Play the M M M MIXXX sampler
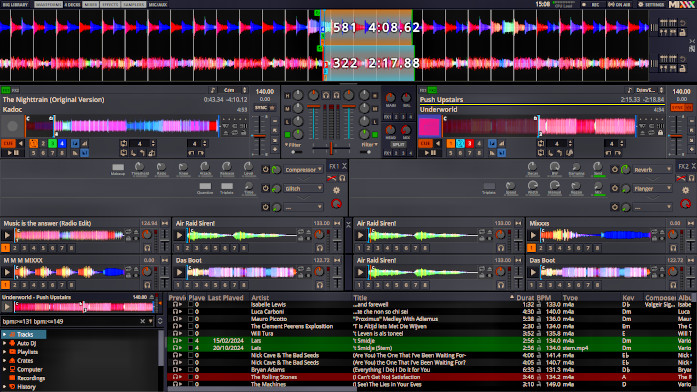Viewport: 697px width, 392px height. pyautogui.click(x=7, y=272)
